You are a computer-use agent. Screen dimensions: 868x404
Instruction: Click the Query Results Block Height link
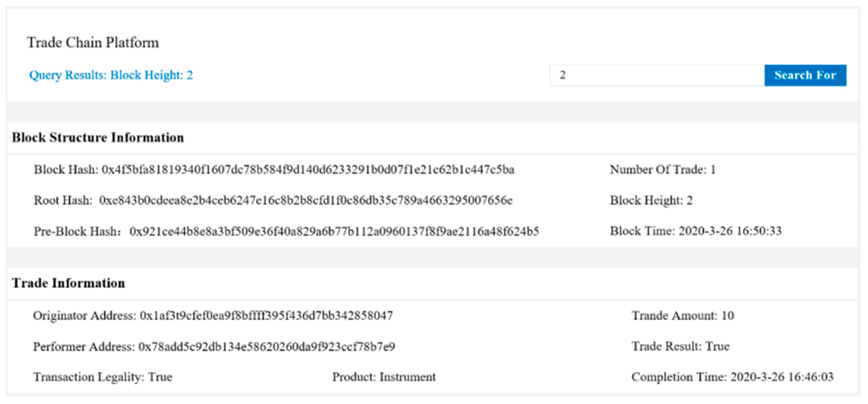pos(111,75)
